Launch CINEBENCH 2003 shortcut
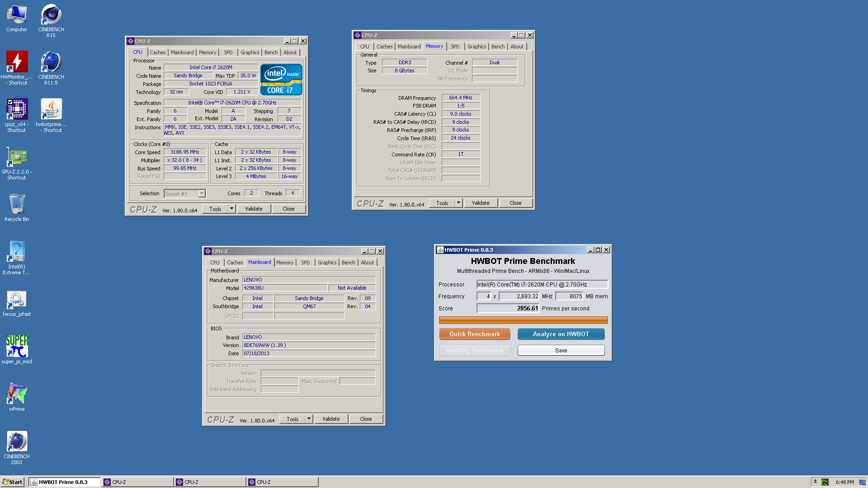The height and width of the screenshot is (488, 868). point(17,447)
